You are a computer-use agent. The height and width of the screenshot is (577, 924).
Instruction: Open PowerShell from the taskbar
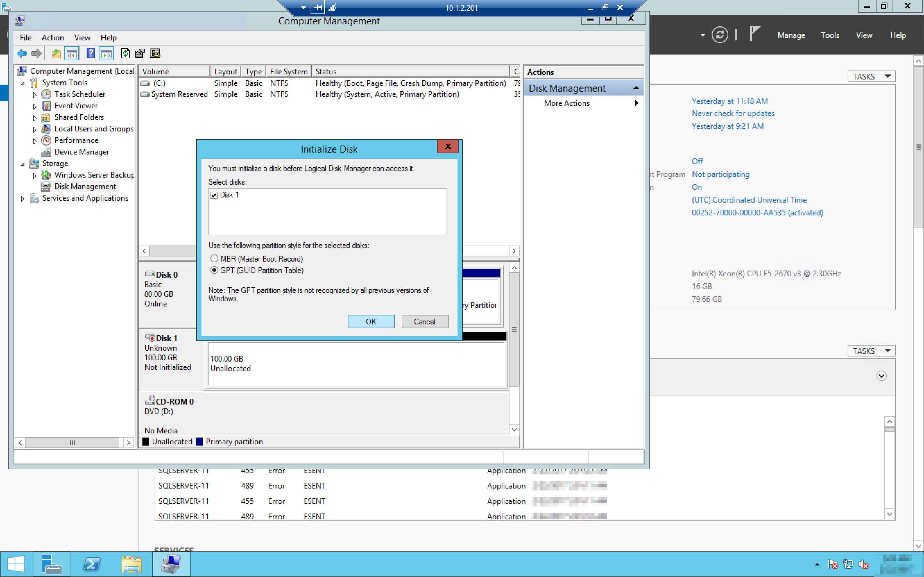[x=92, y=564]
